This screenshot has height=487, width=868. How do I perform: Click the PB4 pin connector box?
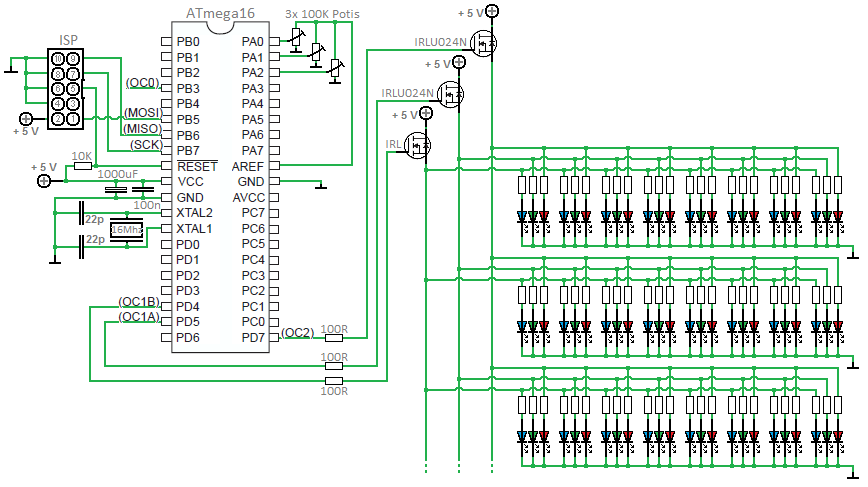(x=166, y=103)
